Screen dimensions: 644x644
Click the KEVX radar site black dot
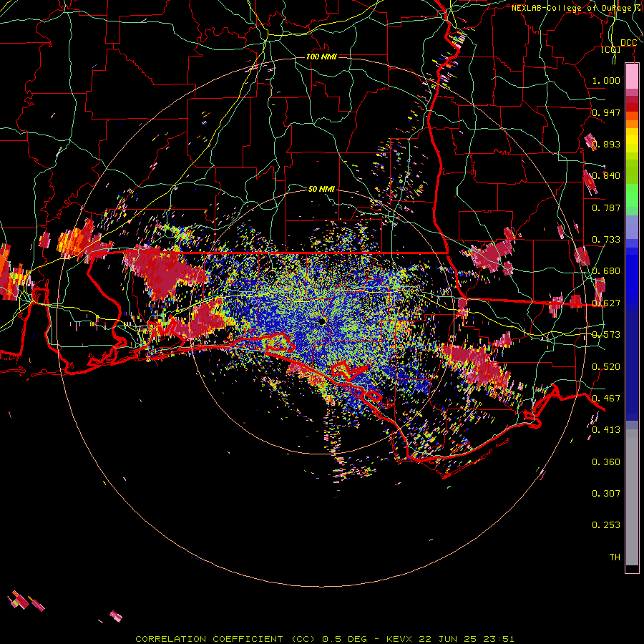click(322, 321)
